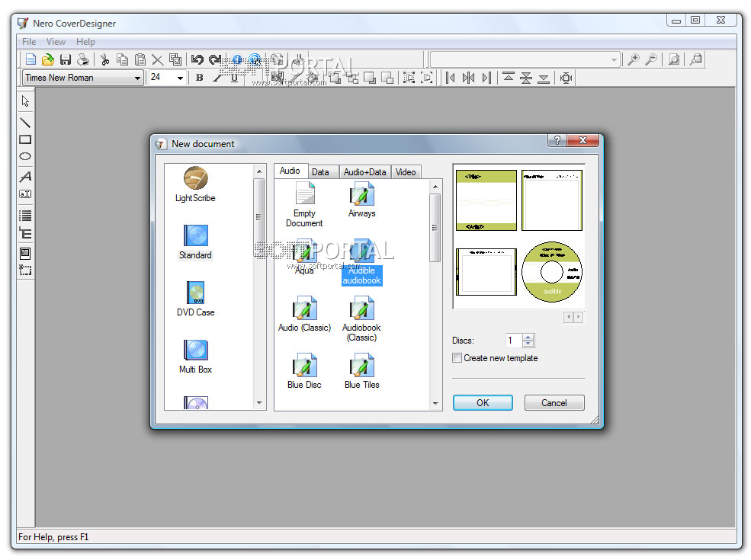Choose the Audio (Classic) template
Viewport: 751px width, 560px height.
(305, 315)
